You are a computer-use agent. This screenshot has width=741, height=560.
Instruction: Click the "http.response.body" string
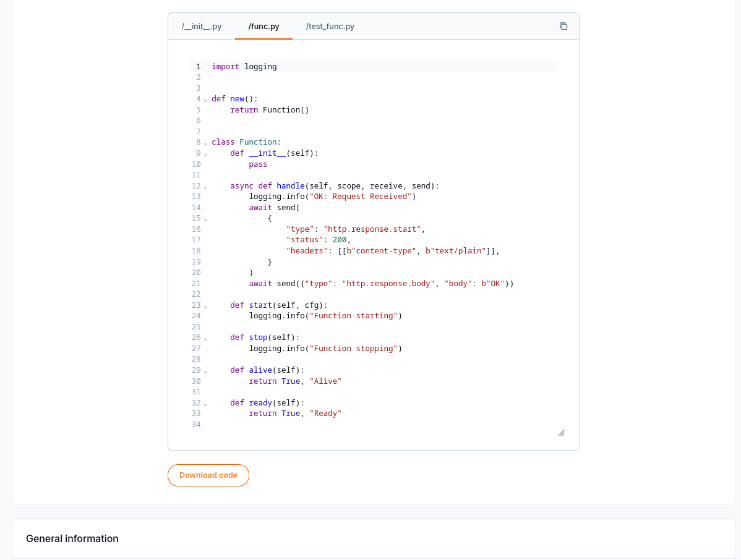388,284
